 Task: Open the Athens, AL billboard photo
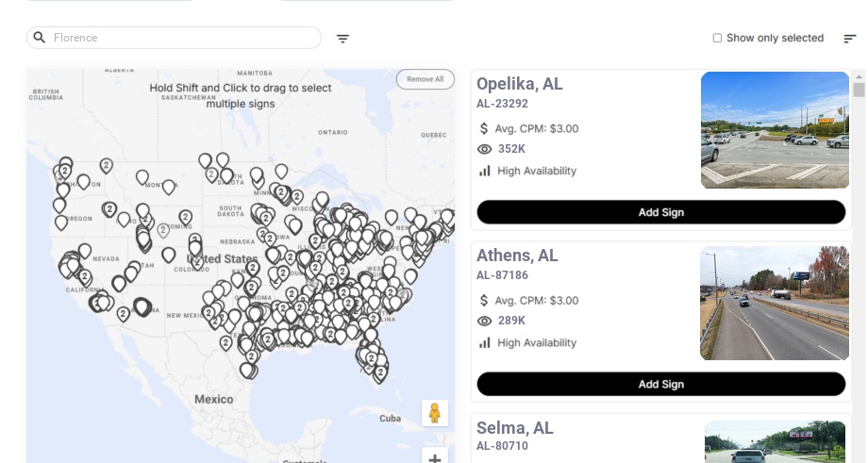(775, 303)
